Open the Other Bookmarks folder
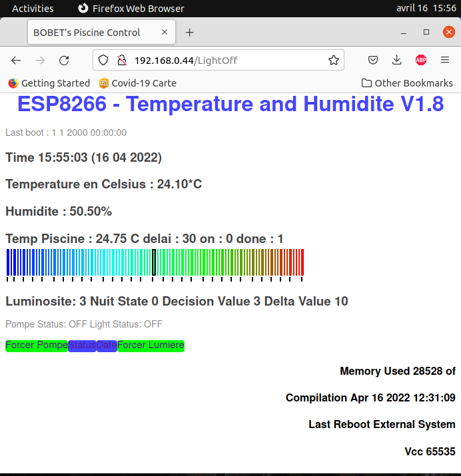Image resolution: width=461 pixels, height=476 pixels. 407,83
